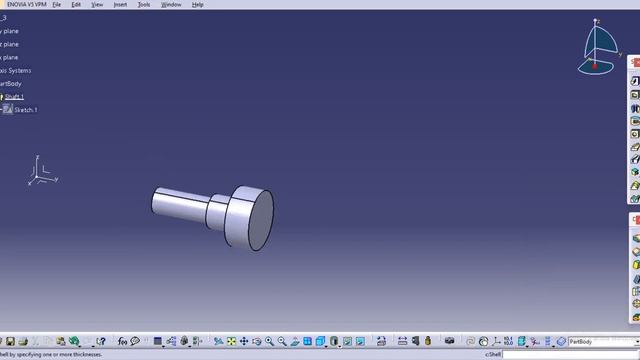The height and width of the screenshot is (360, 640).
Task: Click the What's This help icon
Action: [101, 341]
